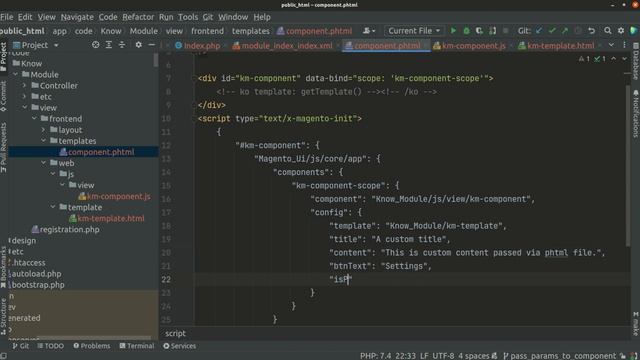Image resolution: width=640 pixels, height=360 pixels.
Task: Open IDE settings gear in toolbar
Action: (621, 31)
